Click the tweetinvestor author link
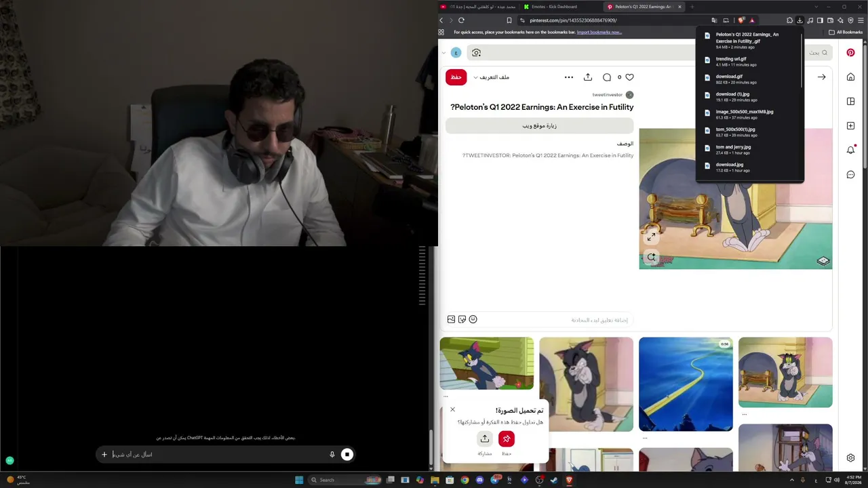The width and height of the screenshot is (868, 488). click(608, 95)
